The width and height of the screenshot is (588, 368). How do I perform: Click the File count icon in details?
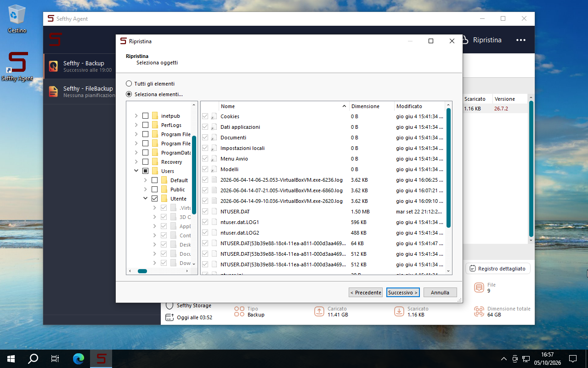pos(479,287)
